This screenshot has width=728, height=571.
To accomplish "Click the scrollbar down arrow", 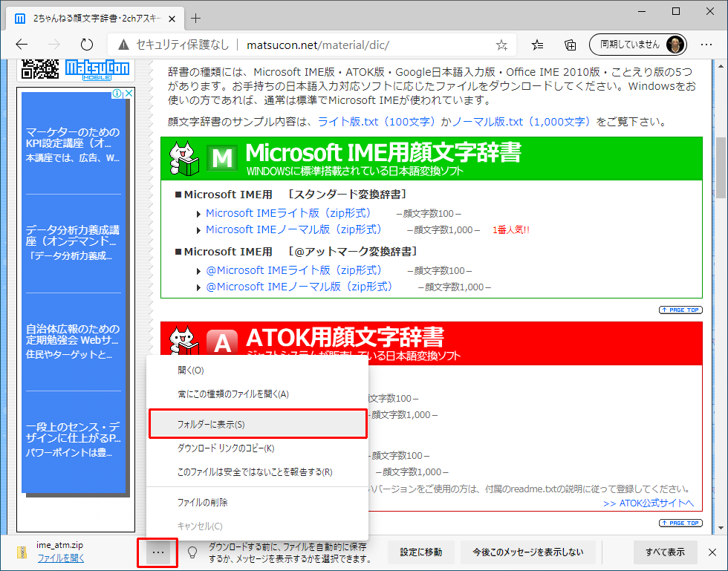I will point(721,528).
